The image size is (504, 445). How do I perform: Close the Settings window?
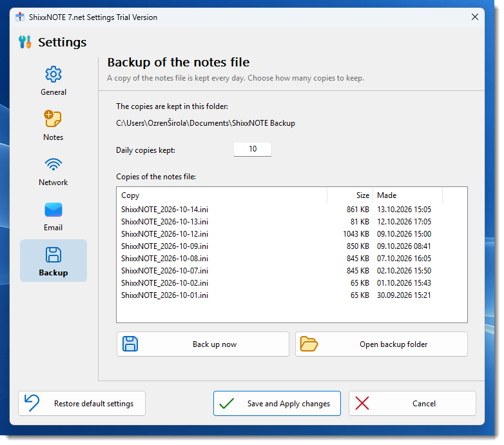pos(475,17)
